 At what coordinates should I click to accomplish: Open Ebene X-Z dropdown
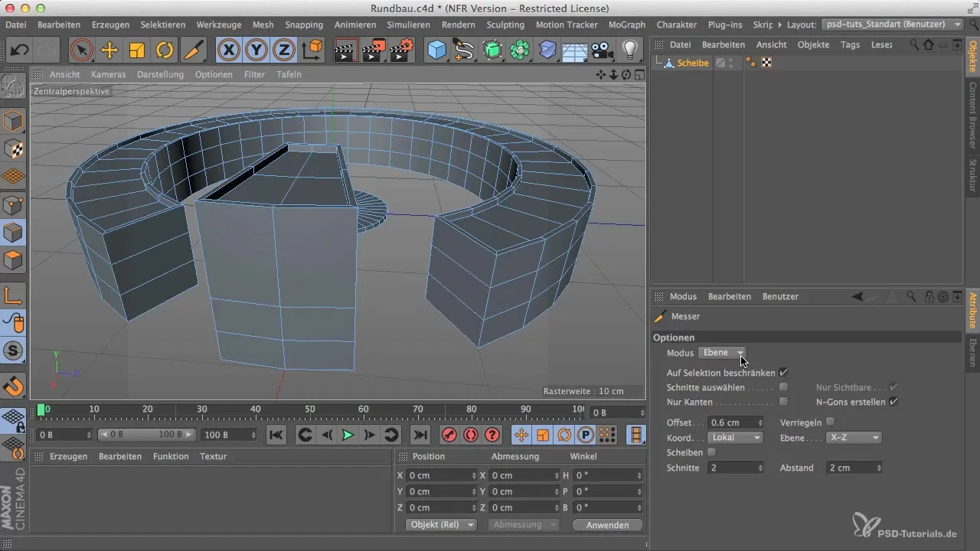coord(854,438)
